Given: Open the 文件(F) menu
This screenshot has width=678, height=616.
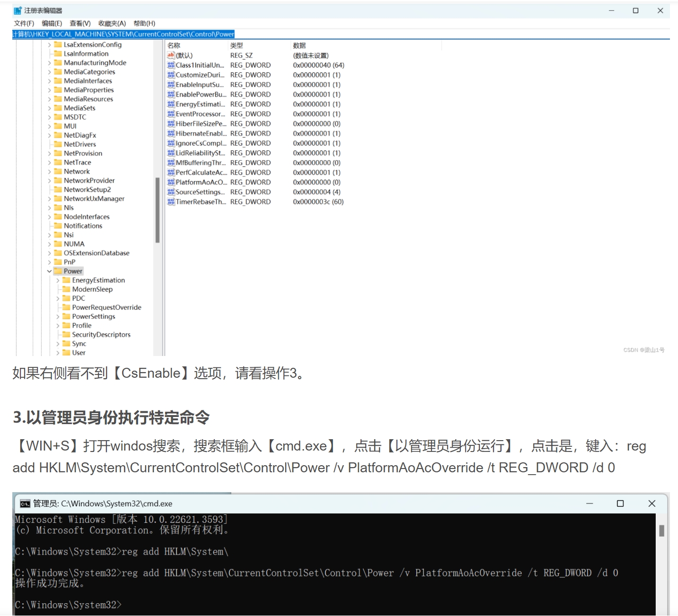Looking at the screenshot, I should click(x=24, y=23).
